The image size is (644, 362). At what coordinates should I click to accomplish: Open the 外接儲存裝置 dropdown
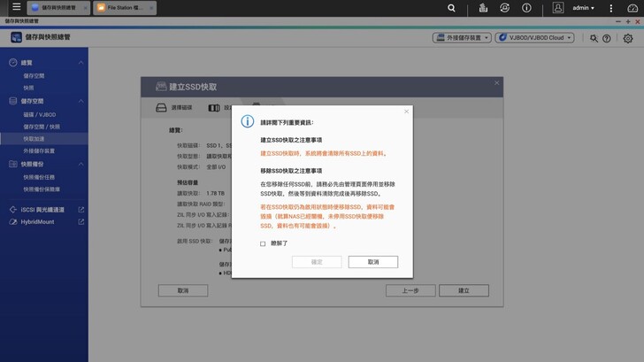[x=461, y=38]
